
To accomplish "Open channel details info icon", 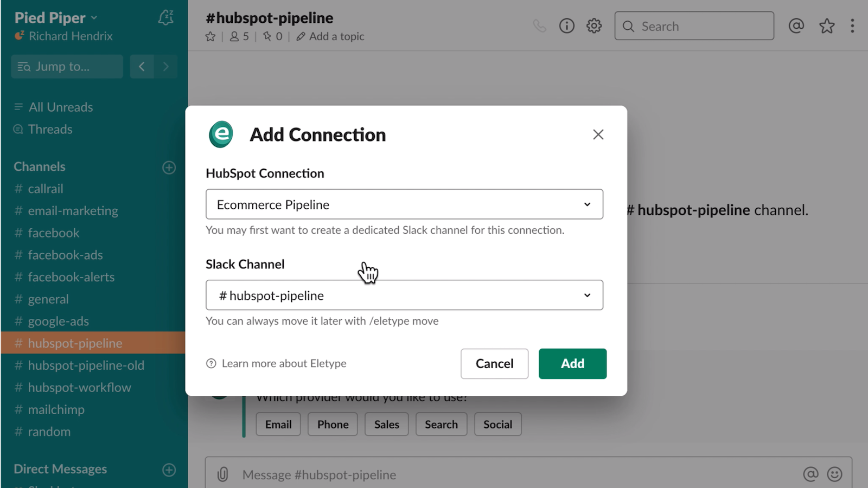I will (566, 26).
